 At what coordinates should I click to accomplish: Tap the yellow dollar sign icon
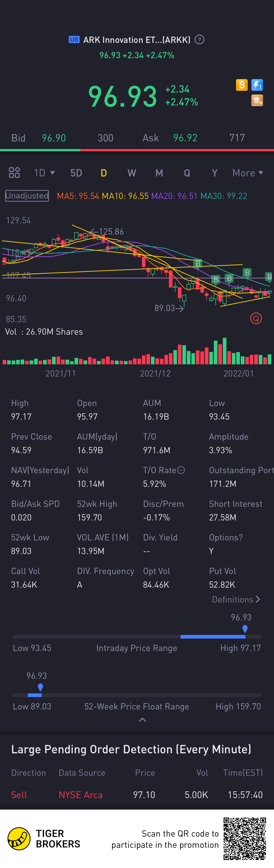coord(242,85)
